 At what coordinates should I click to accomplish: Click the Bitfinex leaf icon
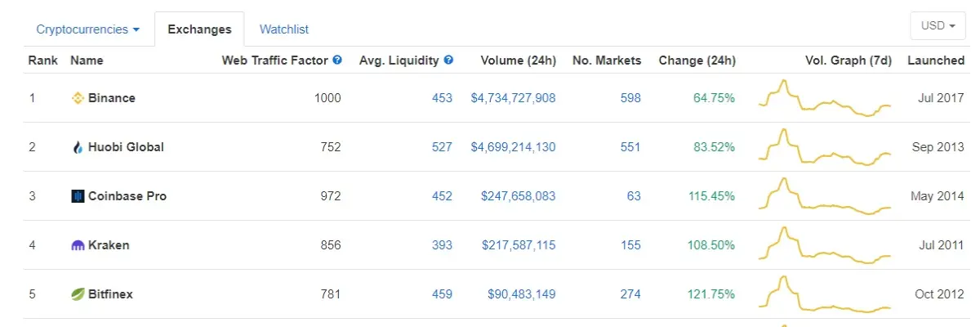coord(78,294)
